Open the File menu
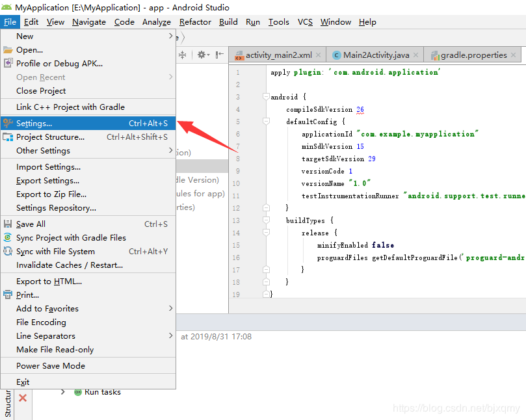The width and height of the screenshot is (526, 420). click(x=10, y=22)
